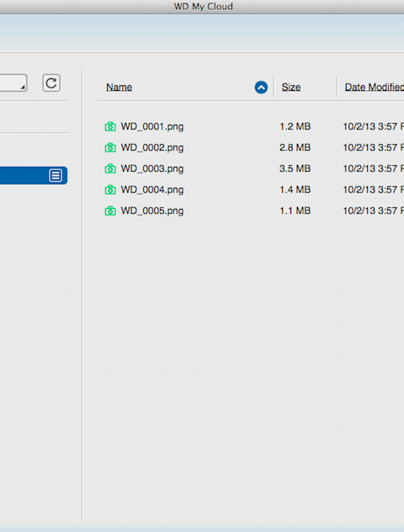The height and width of the screenshot is (532, 404).
Task: Click the 1.2 MB size value
Action: [295, 126]
